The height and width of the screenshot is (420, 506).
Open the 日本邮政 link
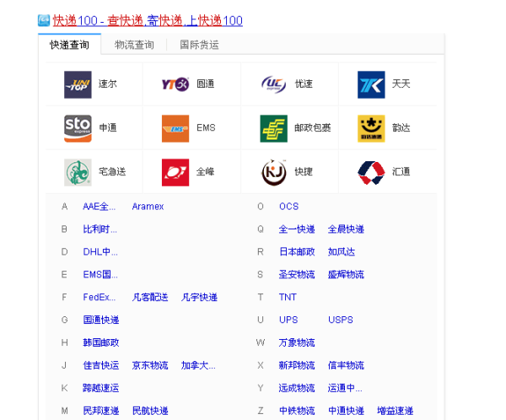[297, 252]
